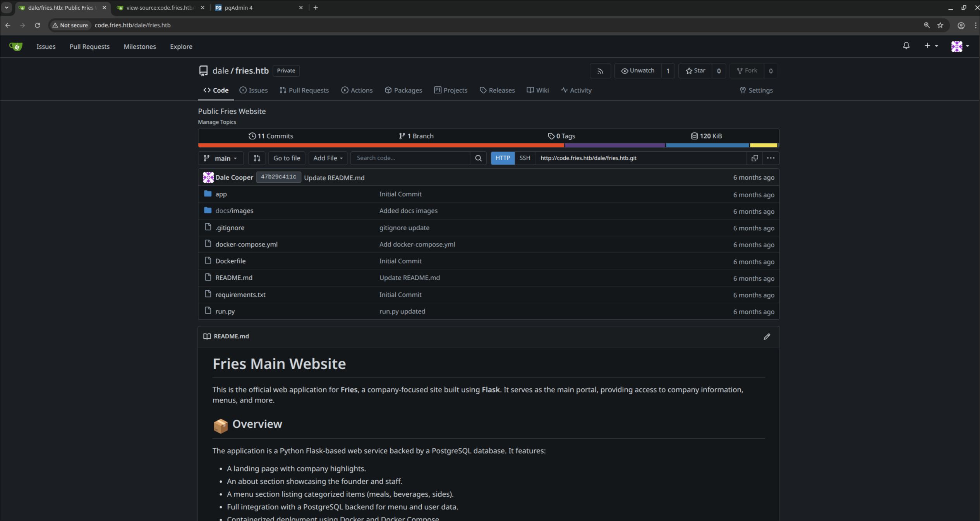Bookmark this page with the star icon

(x=940, y=25)
